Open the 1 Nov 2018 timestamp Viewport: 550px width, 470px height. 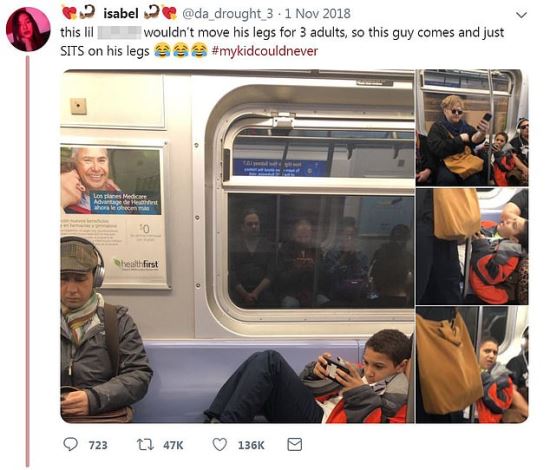(318, 14)
